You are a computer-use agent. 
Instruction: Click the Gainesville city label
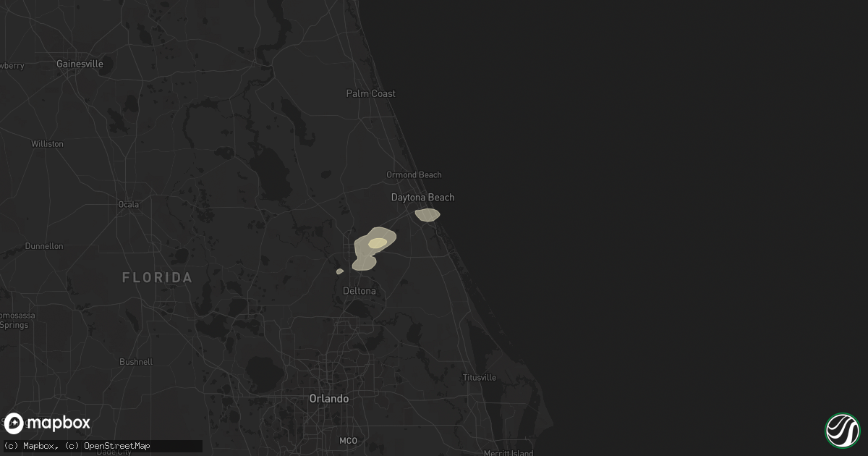(80, 64)
